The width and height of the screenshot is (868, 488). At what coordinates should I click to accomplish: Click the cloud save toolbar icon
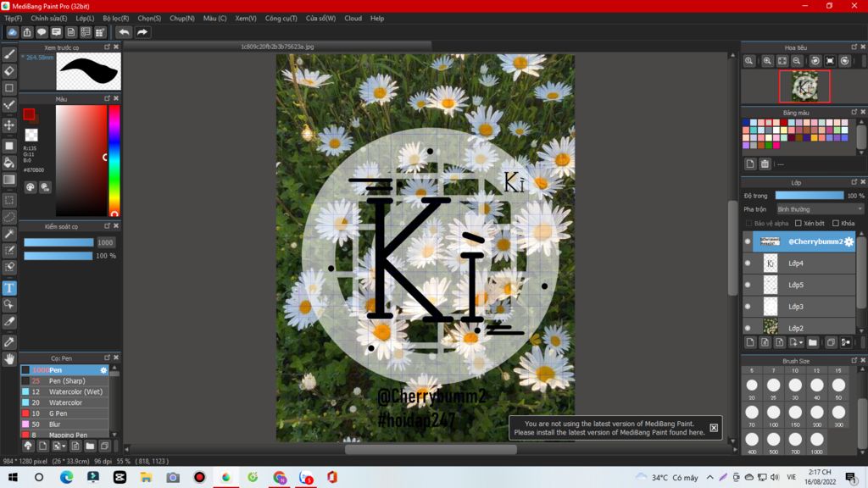(12, 32)
